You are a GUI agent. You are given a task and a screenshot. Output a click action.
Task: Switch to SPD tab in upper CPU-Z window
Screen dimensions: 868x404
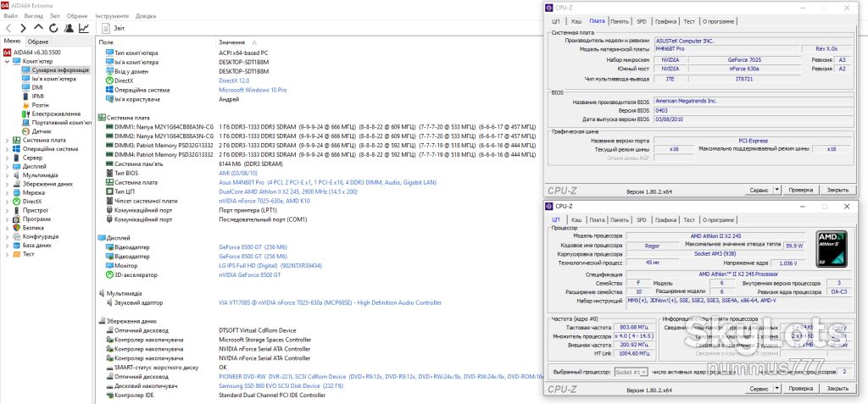[x=641, y=21]
